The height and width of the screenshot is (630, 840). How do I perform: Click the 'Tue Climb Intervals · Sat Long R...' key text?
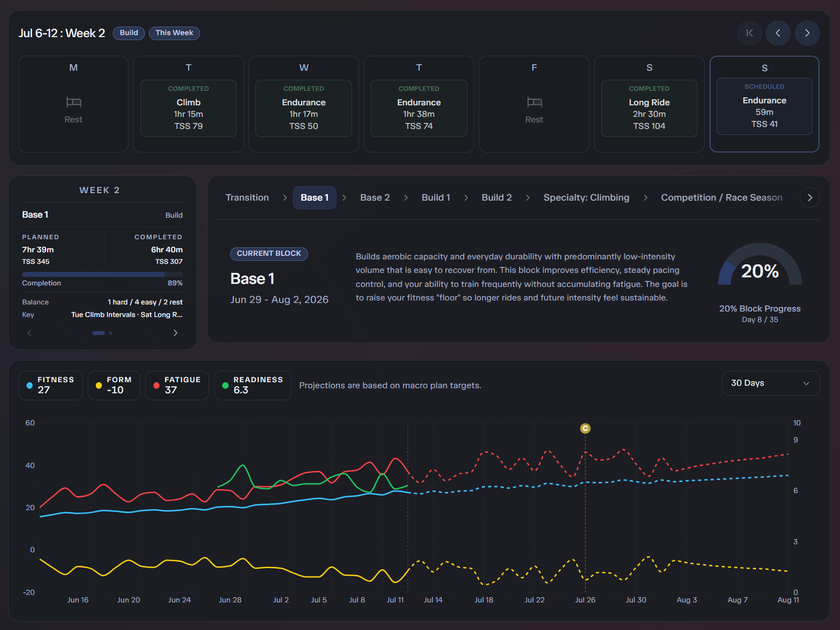127,315
